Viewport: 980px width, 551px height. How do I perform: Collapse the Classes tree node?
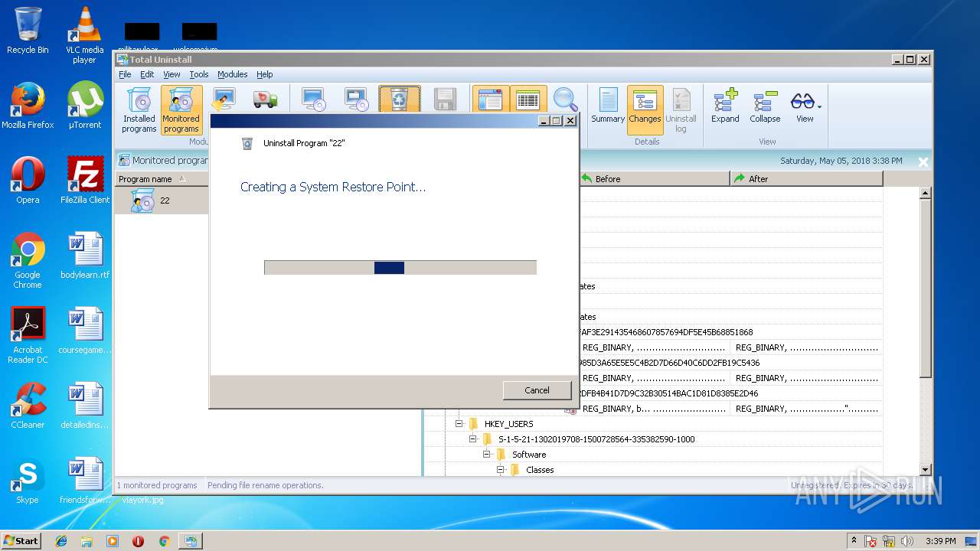click(501, 469)
